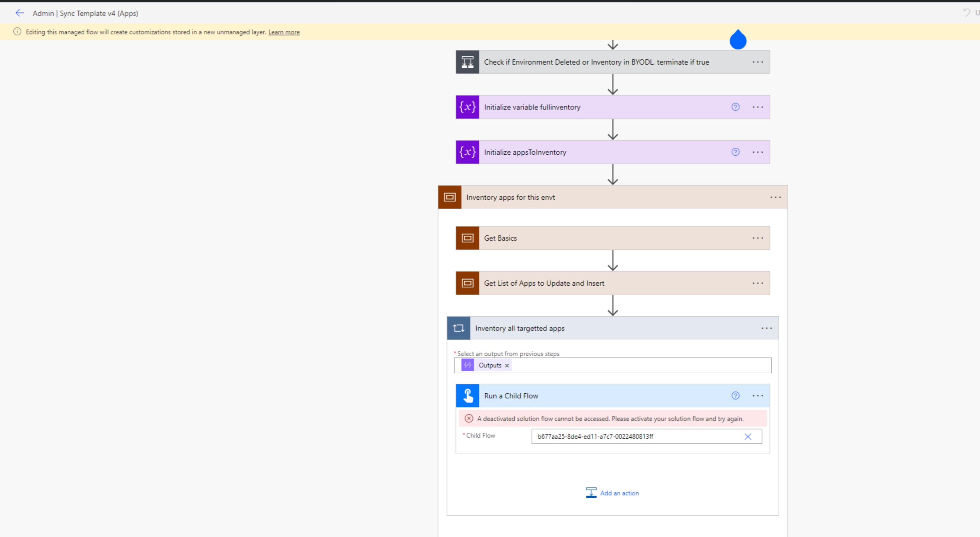Click Add an action
980x537 pixels.
[x=619, y=492]
